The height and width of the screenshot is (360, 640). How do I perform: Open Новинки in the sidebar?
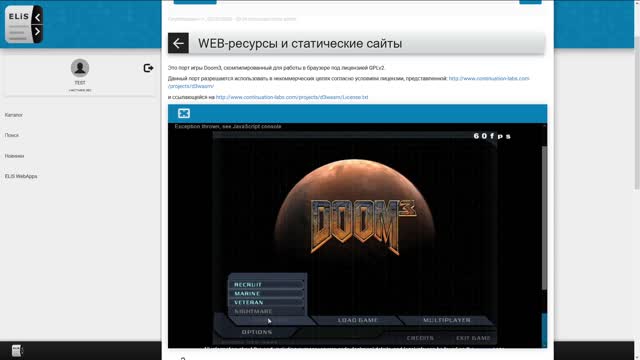tap(14, 156)
